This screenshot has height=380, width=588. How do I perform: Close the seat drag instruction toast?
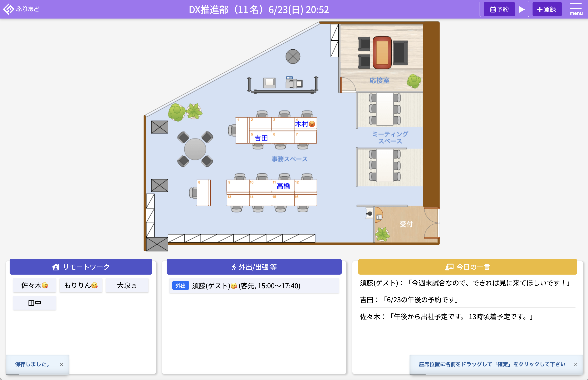click(575, 364)
